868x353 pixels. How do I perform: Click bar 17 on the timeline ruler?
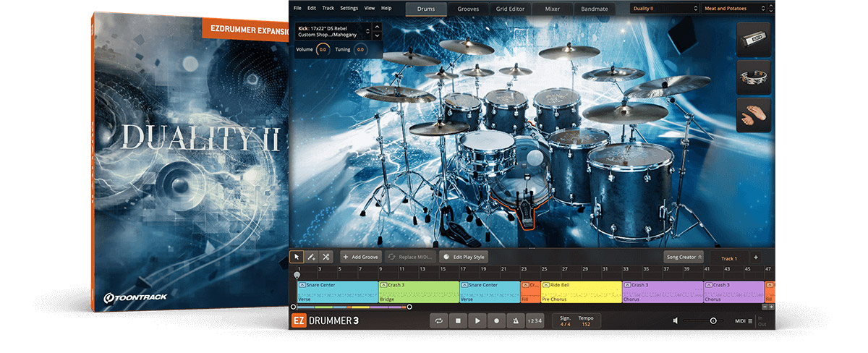click(463, 268)
